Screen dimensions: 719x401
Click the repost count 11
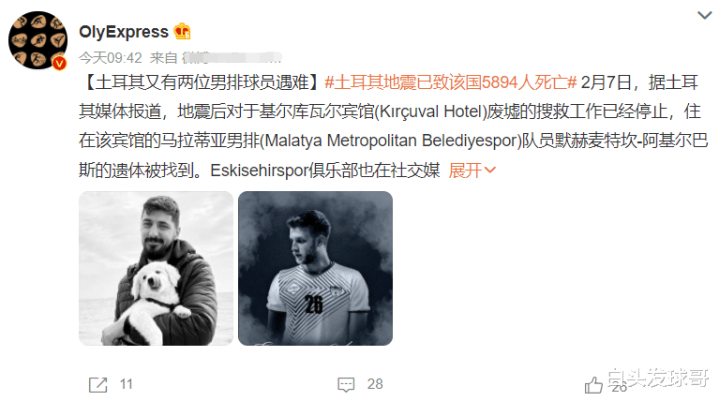tap(126, 384)
